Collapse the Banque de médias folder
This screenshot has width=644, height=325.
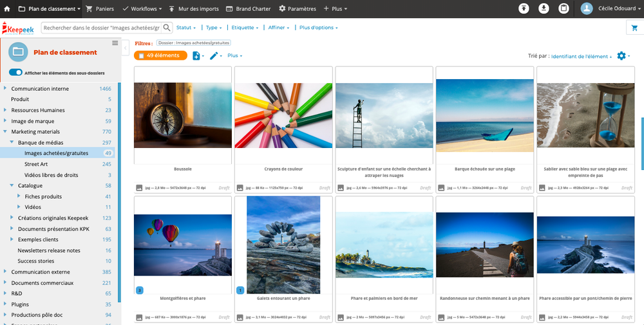click(12, 142)
